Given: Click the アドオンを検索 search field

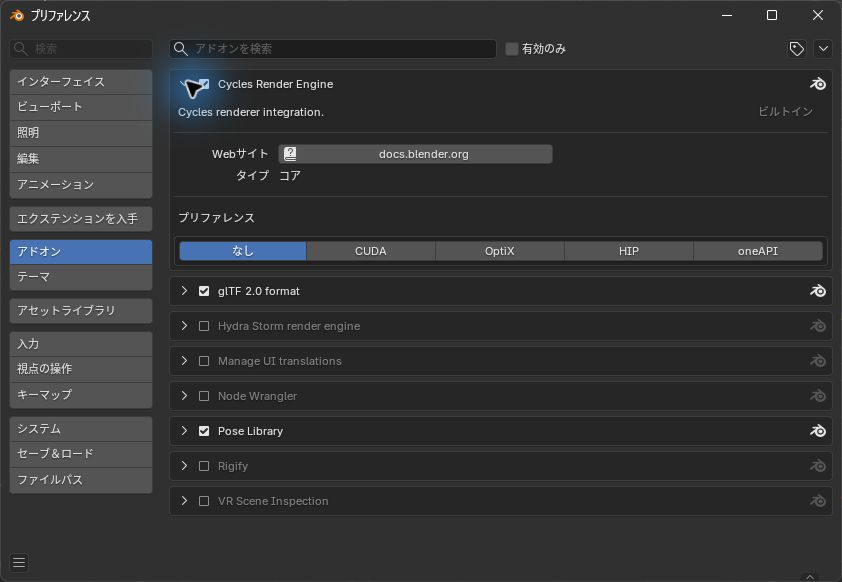Looking at the screenshot, I should pos(333,49).
